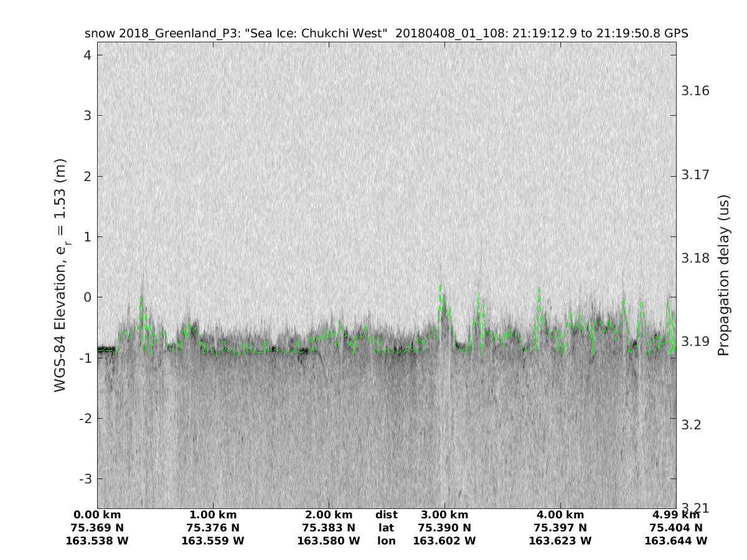Select the "75.383 N" latitude label
Viewport: 747px width, 560px height.
pos(329,528)
